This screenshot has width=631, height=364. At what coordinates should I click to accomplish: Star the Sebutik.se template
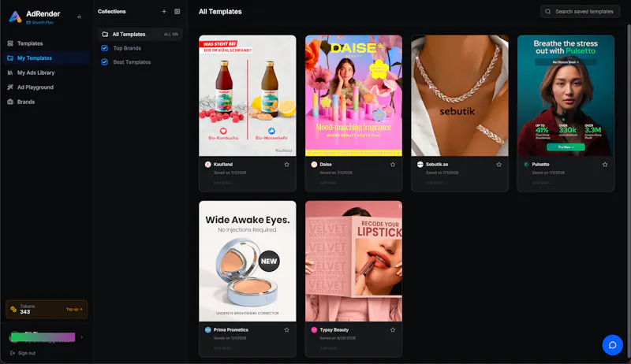point(499,165)
